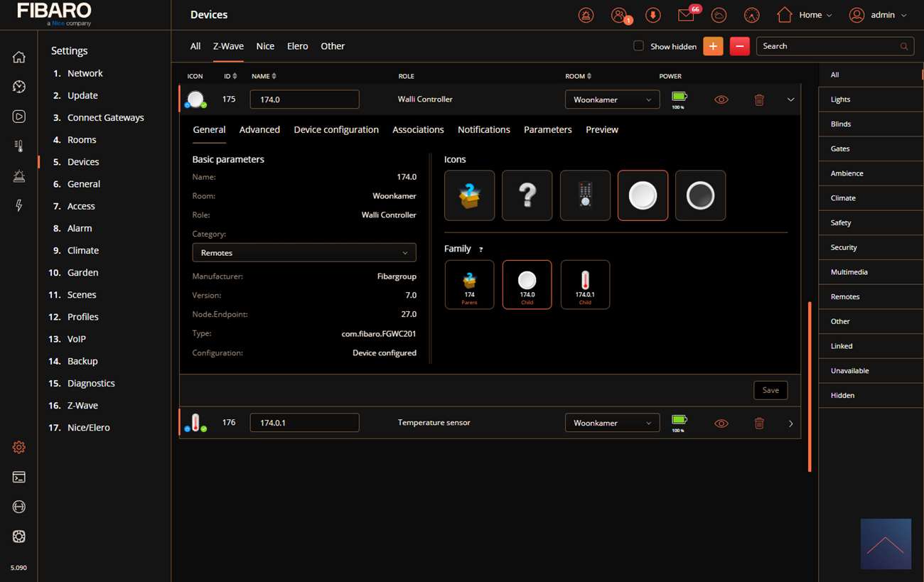Click the red remove device minus button
Image resolution: width=924 pixels, height=582 pixels.
click(x=739, y=46)
